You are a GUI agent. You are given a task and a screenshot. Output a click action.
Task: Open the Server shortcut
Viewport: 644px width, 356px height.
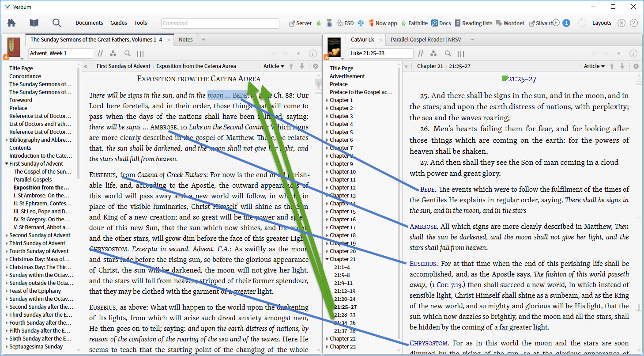tap(301, 23)
